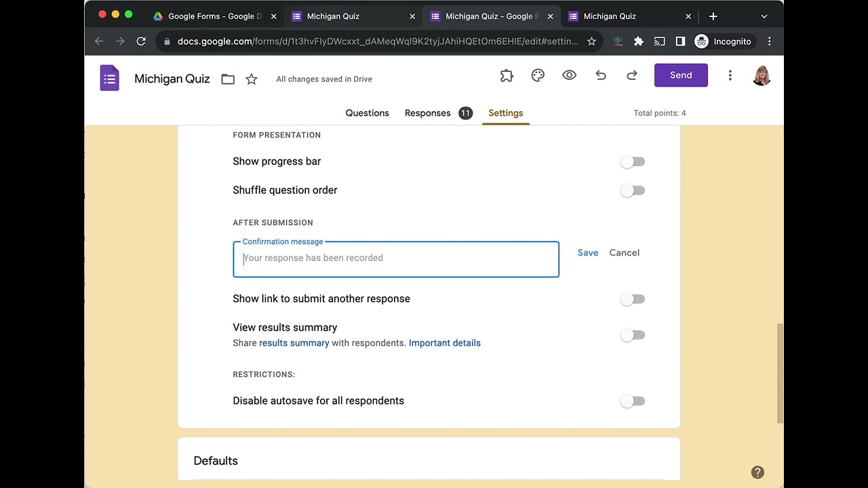Click the undo arrow icon
Image resolution: width=868 pixels, height=488 pixels.
(601, 76)
